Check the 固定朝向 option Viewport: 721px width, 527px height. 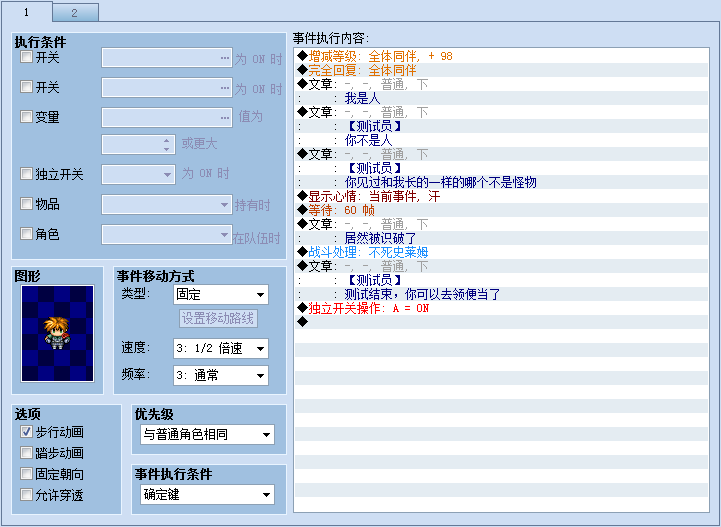click(x=27, y=473)
